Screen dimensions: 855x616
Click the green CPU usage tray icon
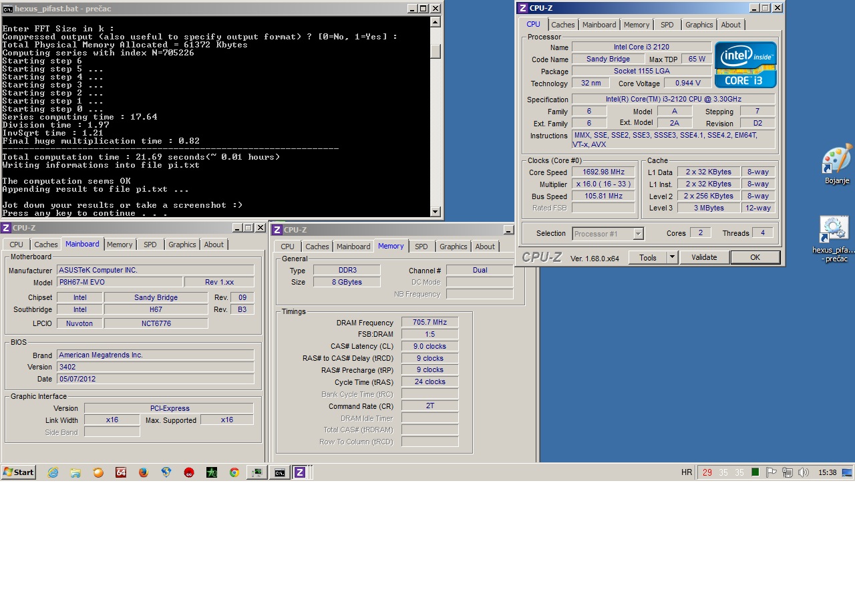755,472
